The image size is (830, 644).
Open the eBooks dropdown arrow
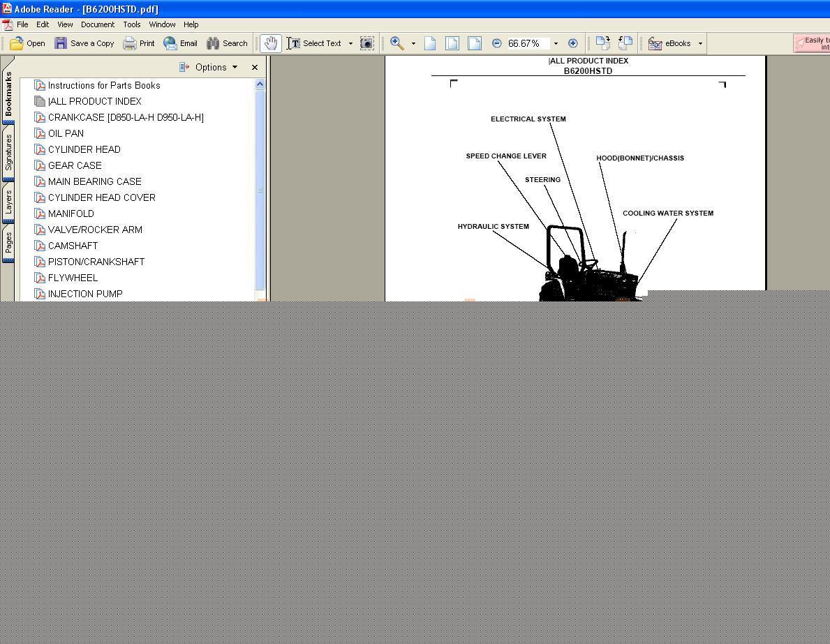click(700, 43)
